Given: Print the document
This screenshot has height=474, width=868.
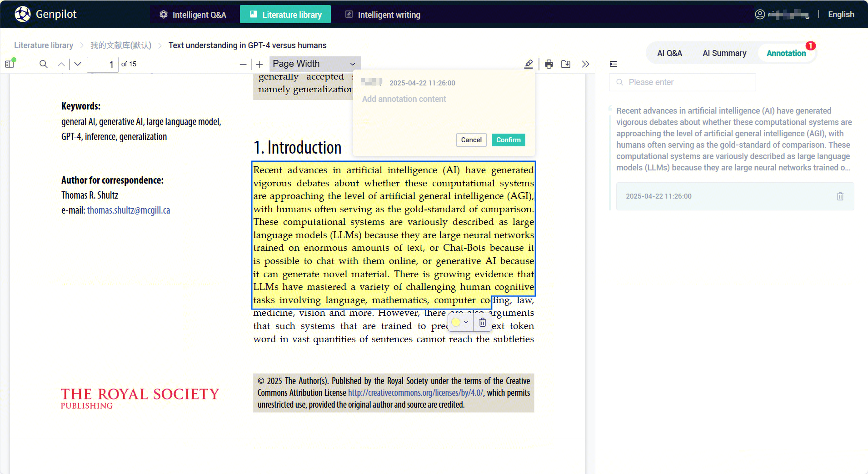Looking at the screenshot, I should (549, 64).
